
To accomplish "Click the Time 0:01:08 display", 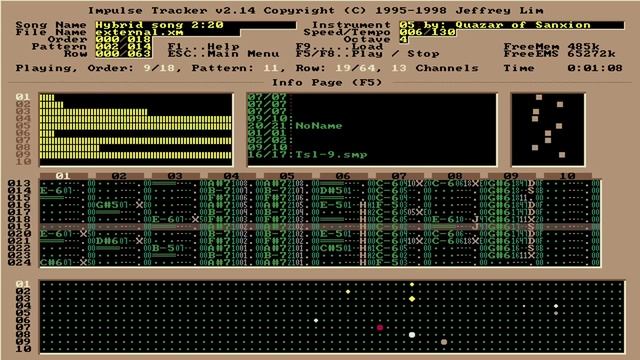I will 563,68.
